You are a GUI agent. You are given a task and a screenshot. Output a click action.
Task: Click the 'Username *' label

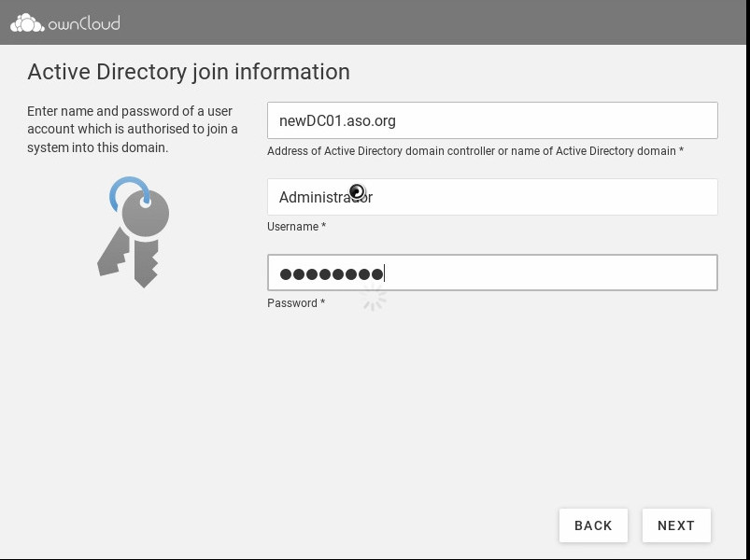pos(296,227)
